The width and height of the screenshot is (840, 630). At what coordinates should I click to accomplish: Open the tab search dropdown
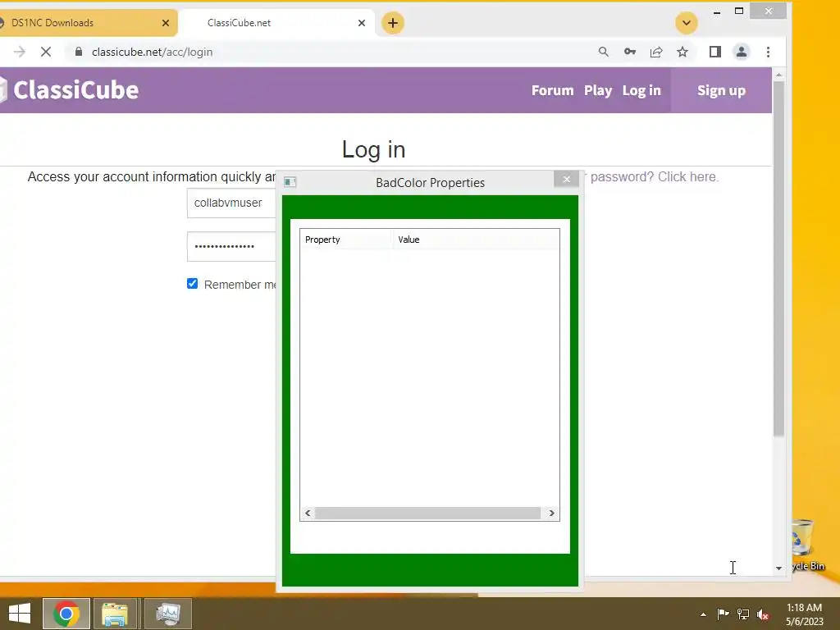point(687,23)
